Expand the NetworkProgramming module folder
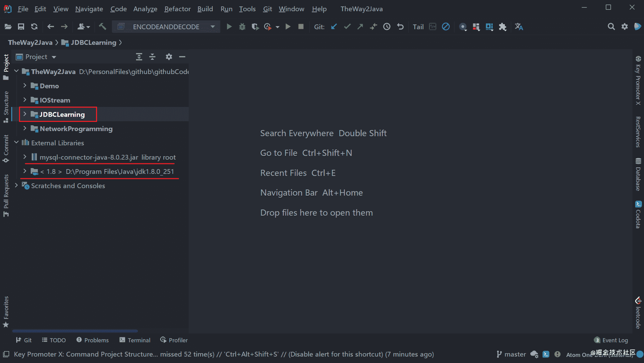The image size is (644, 363). coord(25,128)
